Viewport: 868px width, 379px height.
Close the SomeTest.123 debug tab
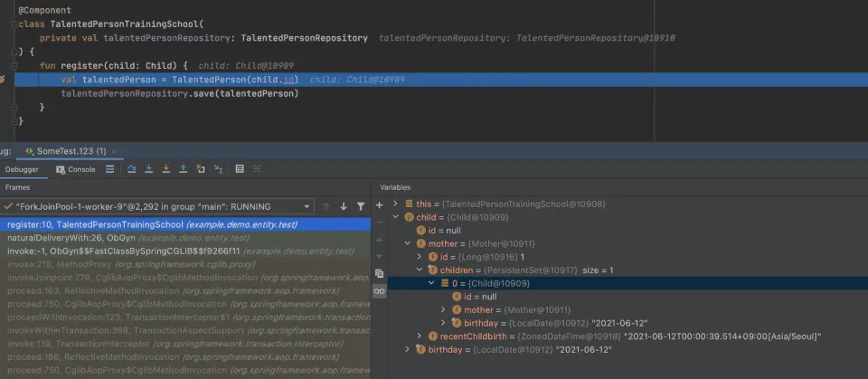coord(114,151)
